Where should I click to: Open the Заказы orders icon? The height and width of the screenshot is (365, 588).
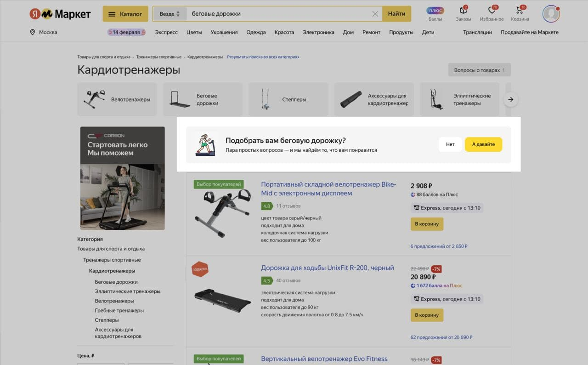pyautogui.click(x=464, y=11)
